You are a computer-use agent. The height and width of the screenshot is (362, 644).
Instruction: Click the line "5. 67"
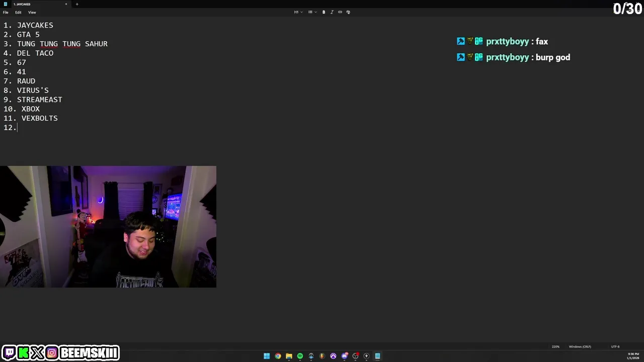15,62
